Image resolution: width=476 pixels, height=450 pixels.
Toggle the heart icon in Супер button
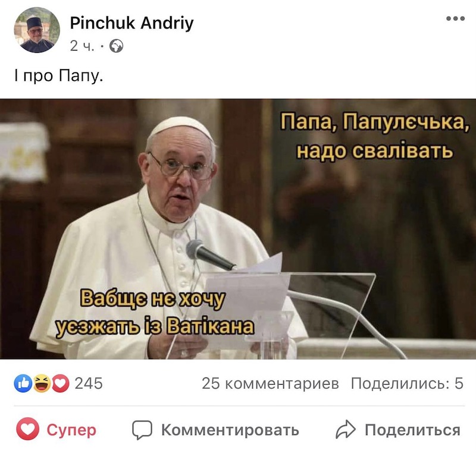pos(27,429)
